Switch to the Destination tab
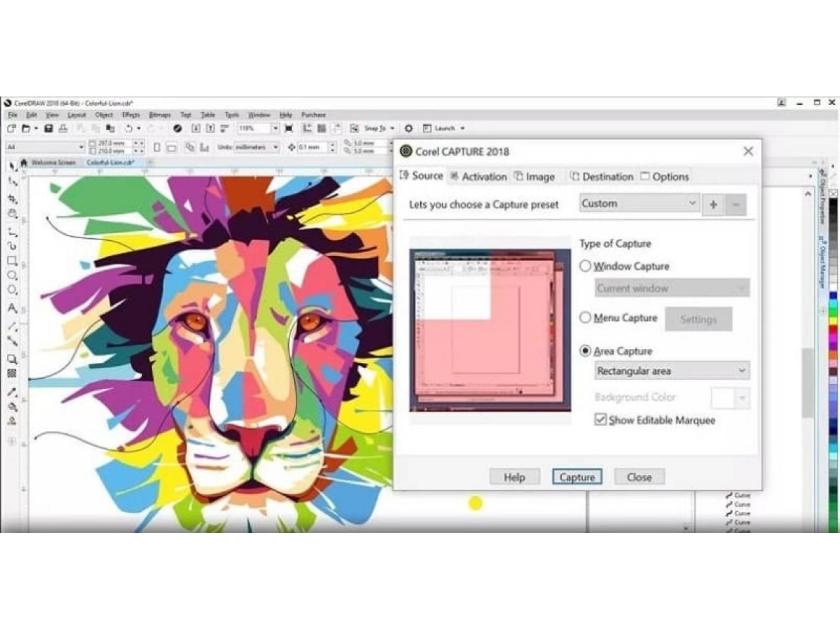Image resolution: width=840 pixels, height=630 pixels. pyautogui.click(x=602, y=177)
